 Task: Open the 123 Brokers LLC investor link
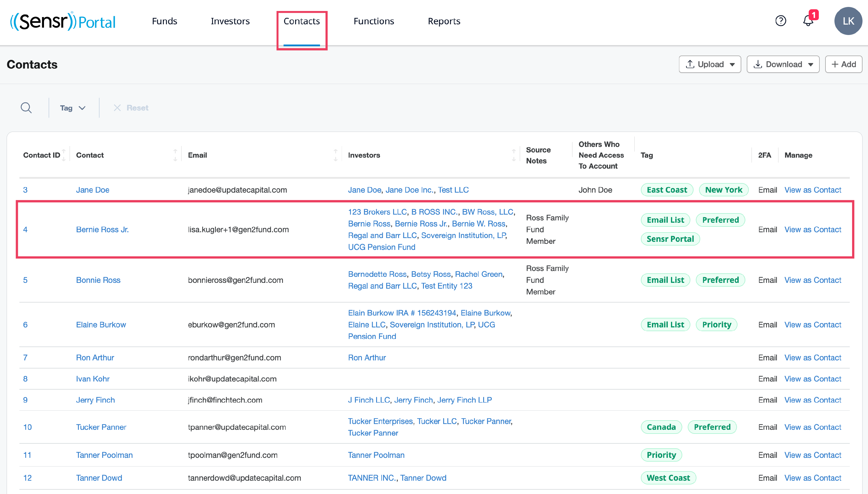[377, 212]
